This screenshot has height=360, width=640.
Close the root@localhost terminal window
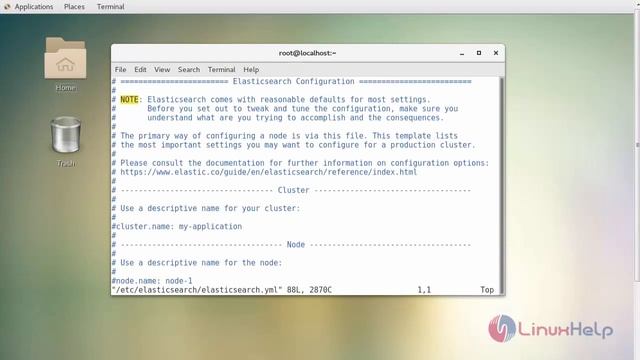click(496, 53)
